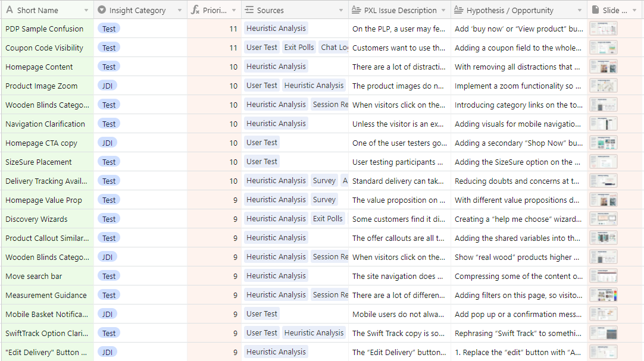The width and height of the screenshot is (644, 361).
Task: Click the Test tag in Coupon Code Visibility row
Action: coord(109,48)
